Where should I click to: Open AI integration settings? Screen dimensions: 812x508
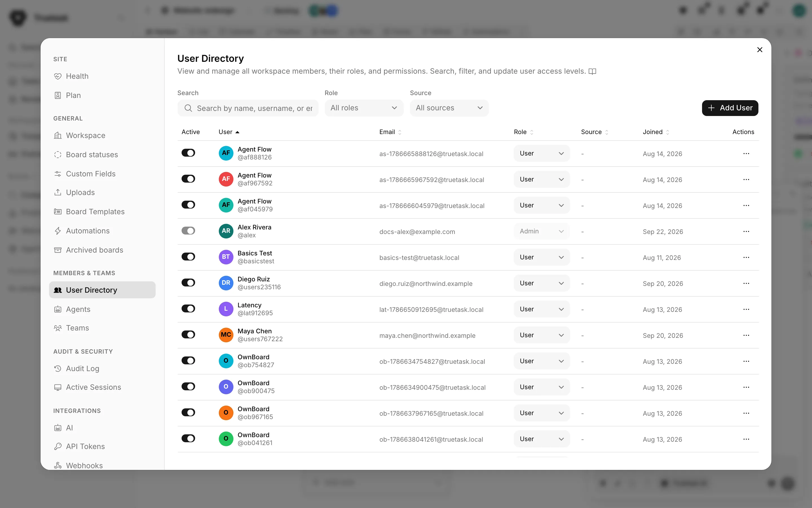click(102, 428)
